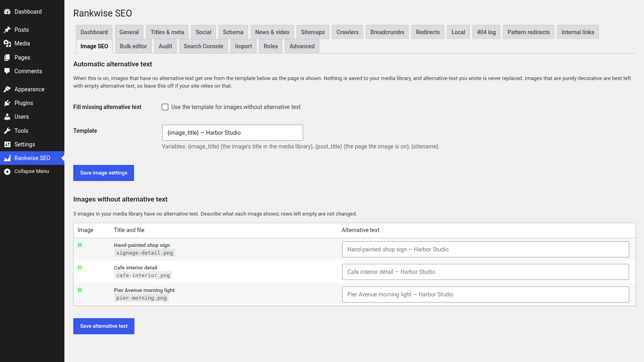
Task: Click the Comments speech bubble icon
Action: [7, 71]
